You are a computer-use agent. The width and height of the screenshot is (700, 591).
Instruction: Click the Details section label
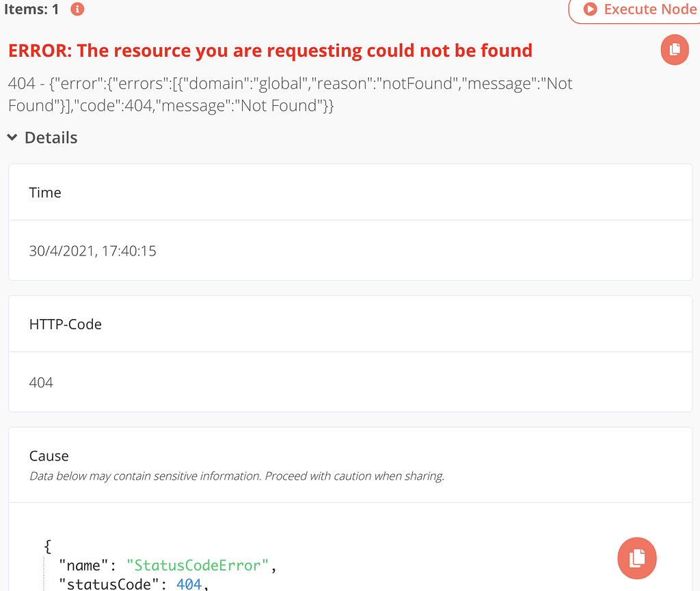(51, 137)
